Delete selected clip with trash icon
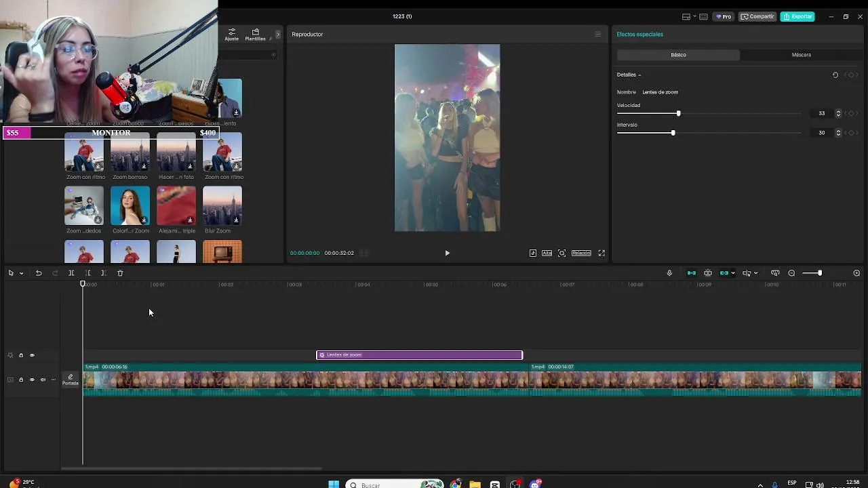Viewport: 868px width, 488px height. click(120, 273)
